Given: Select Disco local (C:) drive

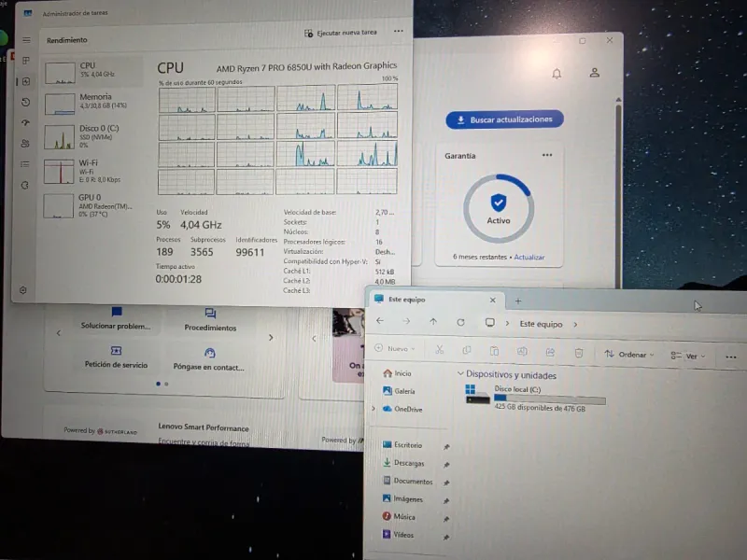Looking at the screenshot, I should coord(535,398).
